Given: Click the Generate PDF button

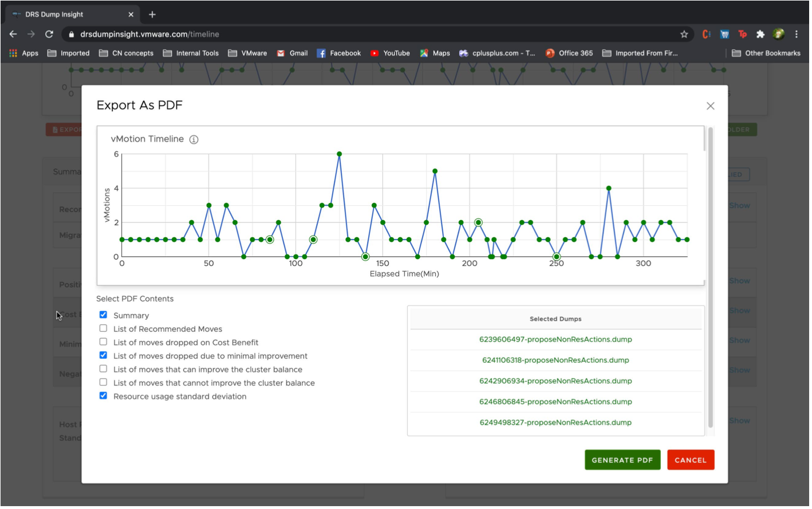Looking at the screenshot, I should click(624, 461).
